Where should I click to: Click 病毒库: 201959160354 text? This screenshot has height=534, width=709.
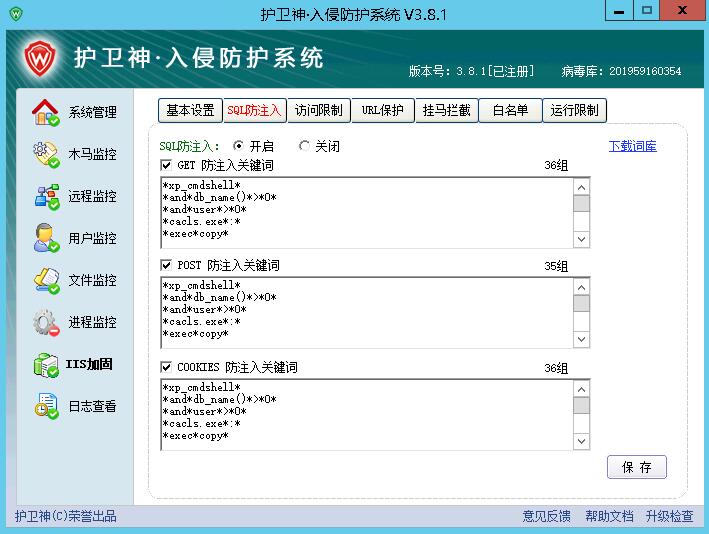pyautogui.click(x=621, y=71)
